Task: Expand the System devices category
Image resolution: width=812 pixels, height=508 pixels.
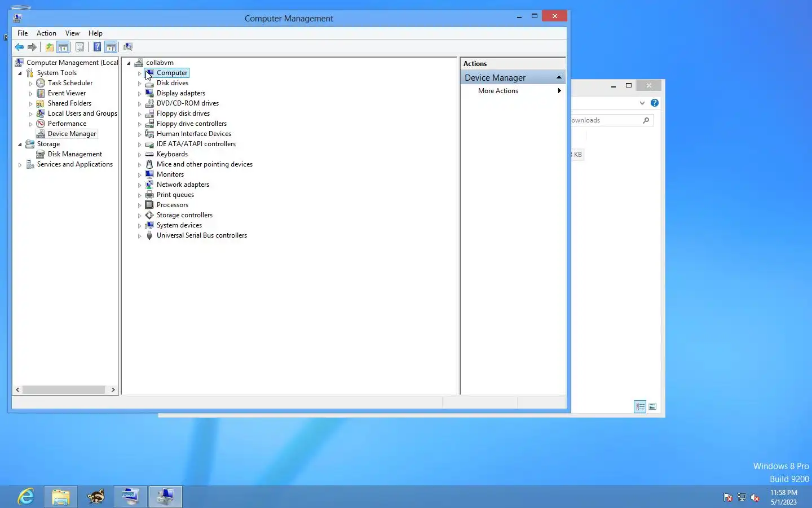Action: point(140,226)
